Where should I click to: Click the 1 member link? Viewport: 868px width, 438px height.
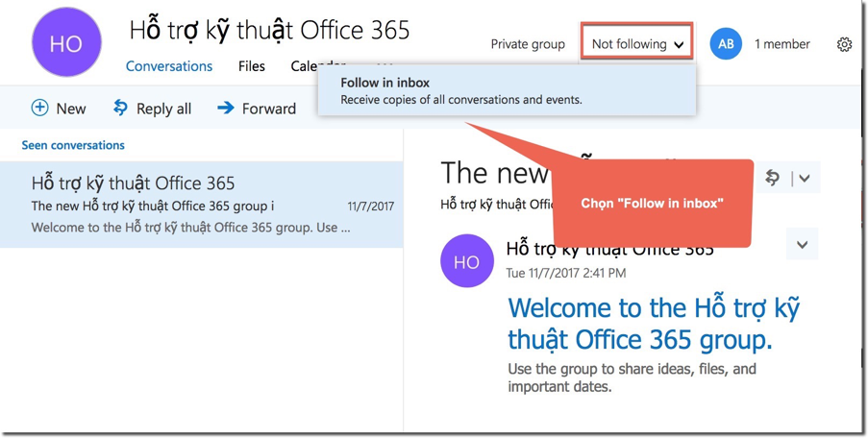click(781, 44)
